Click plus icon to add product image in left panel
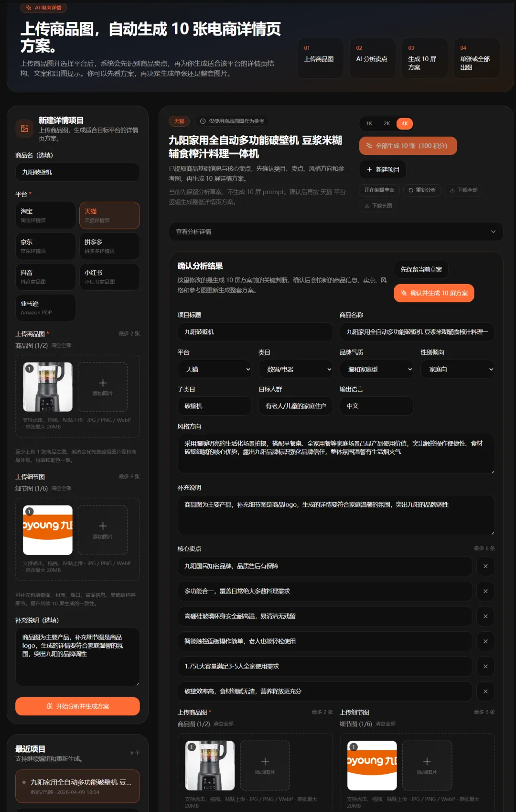Image resolution: width=516 pixels, height=812 pixels. point(103,387)
